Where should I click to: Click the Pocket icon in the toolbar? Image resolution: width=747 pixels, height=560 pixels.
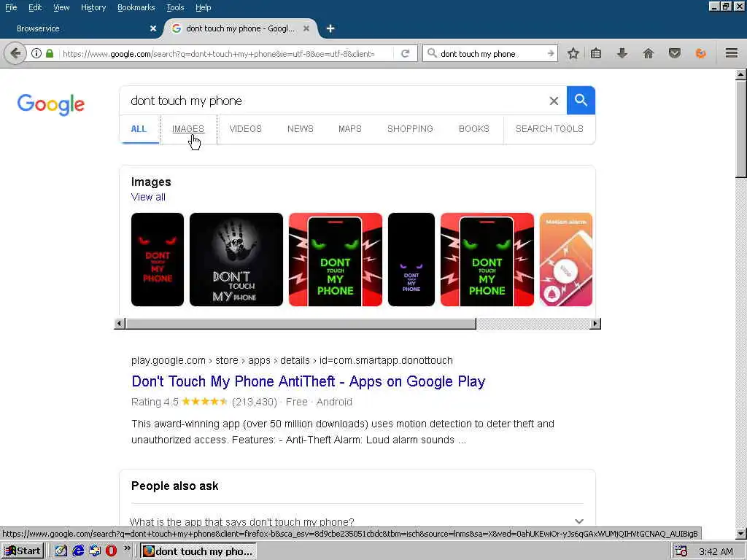click(x=674, y=53)
